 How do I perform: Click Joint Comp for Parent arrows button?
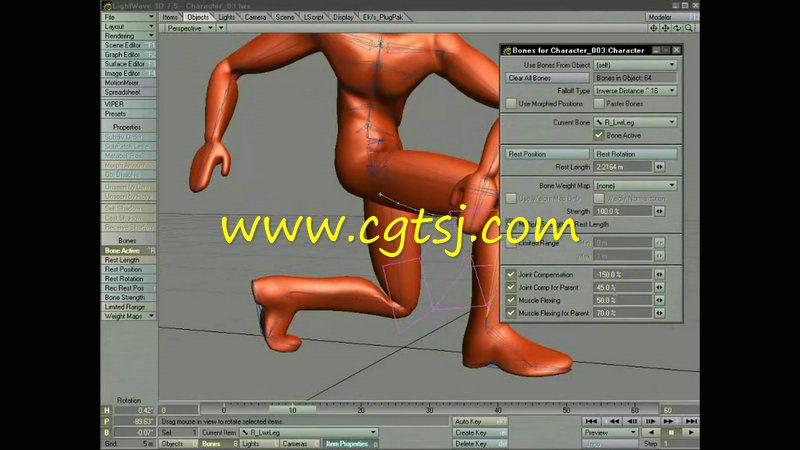[660, 287]
